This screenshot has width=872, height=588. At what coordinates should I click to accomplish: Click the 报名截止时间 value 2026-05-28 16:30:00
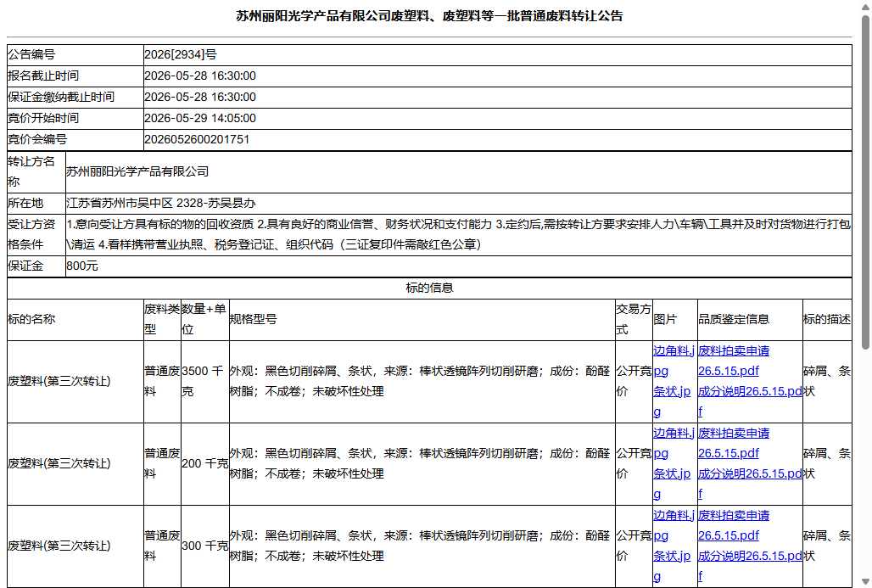pos(200,76)
